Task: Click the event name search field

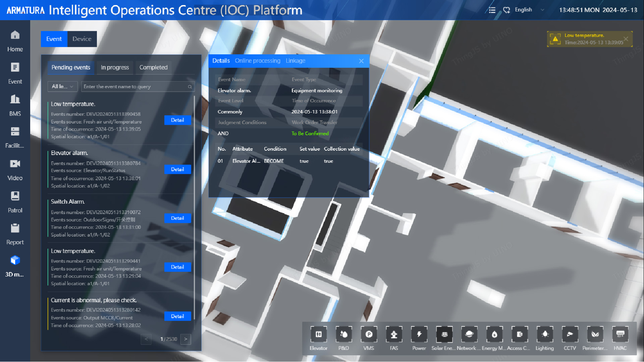Action: pos(134,87)
